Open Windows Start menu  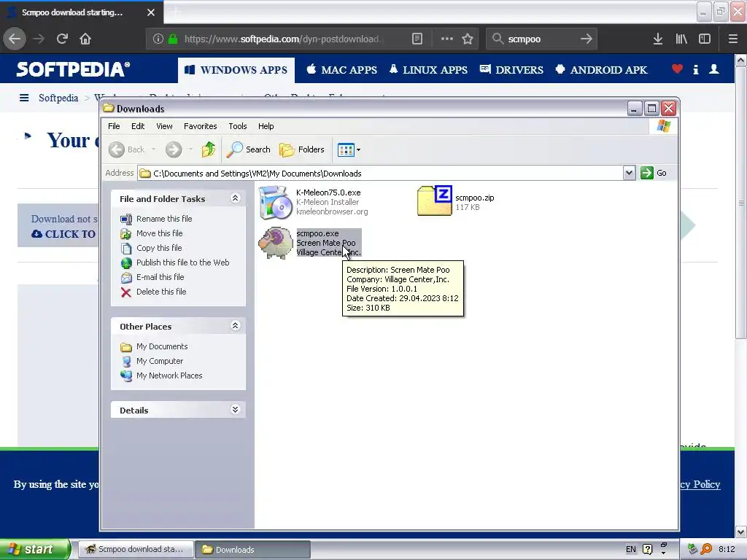tap(35, 549)
